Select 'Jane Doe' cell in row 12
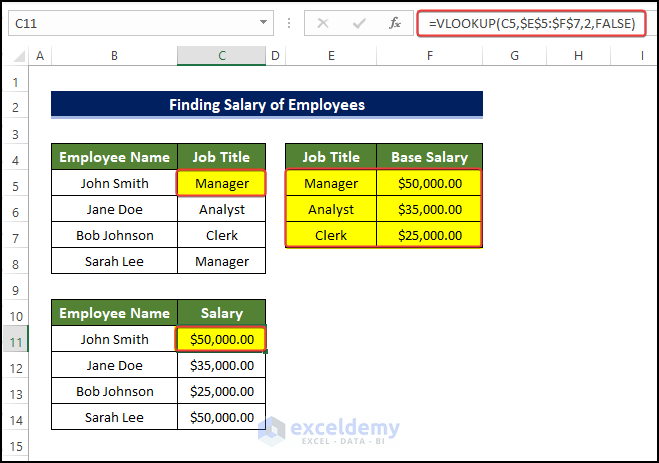 pyautogui.click(x=114, y=365)
